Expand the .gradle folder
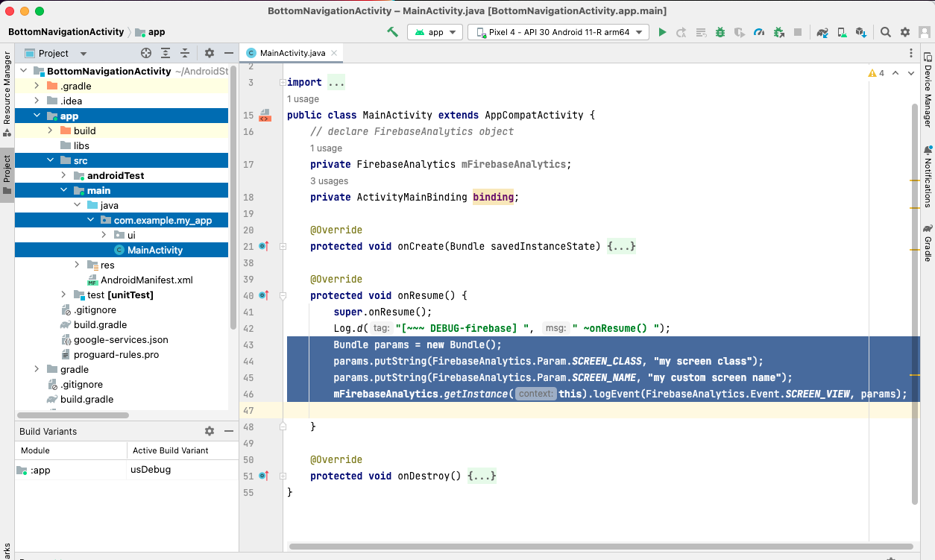The width and height of the screenshot is (935, 560). coord(37,86)
